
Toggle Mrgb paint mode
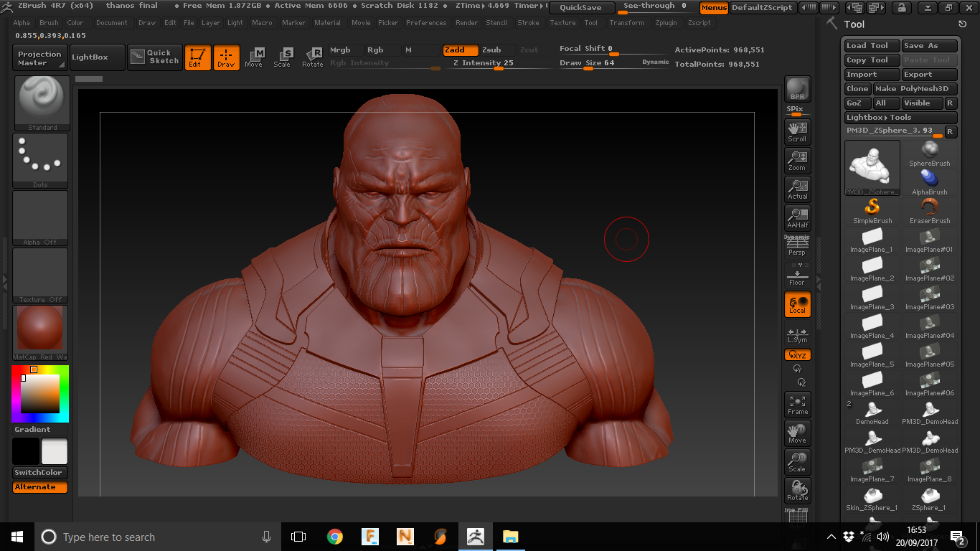(344, 50)
